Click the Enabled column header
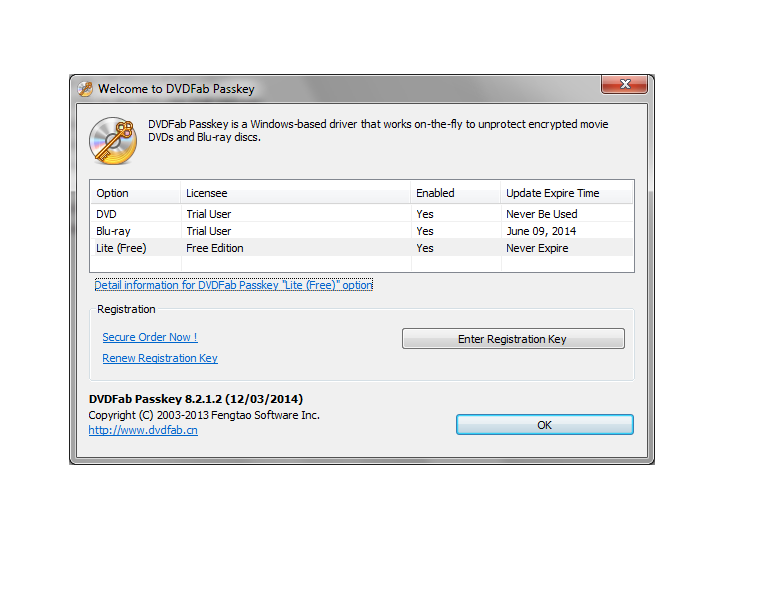The height and width of the screenshot is (614, 768). tap(456, 193)
